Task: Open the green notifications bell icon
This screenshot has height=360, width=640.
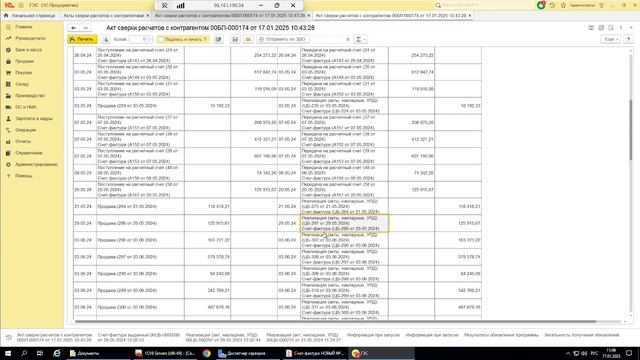Action: (541, 5)
